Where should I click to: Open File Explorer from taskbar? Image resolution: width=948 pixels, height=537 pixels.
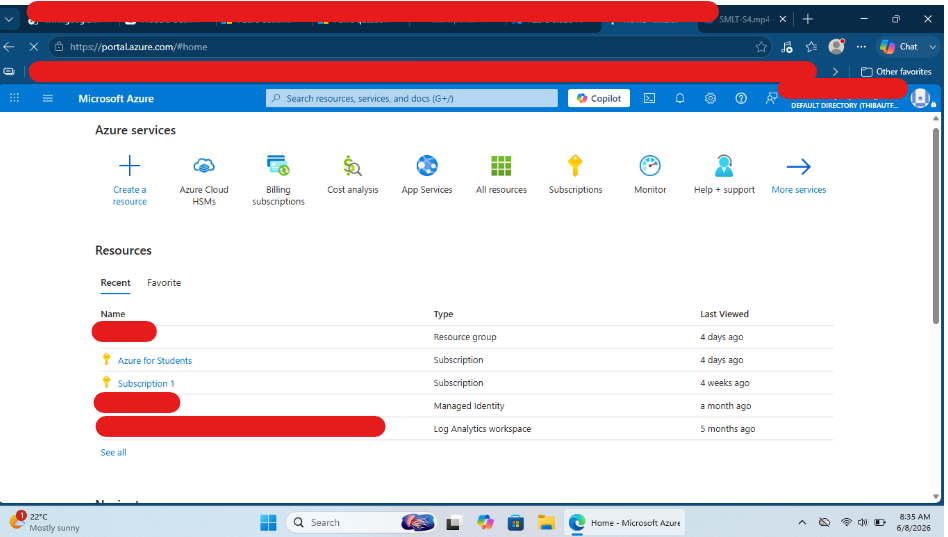pyautogui.click(x=546, y=522)
